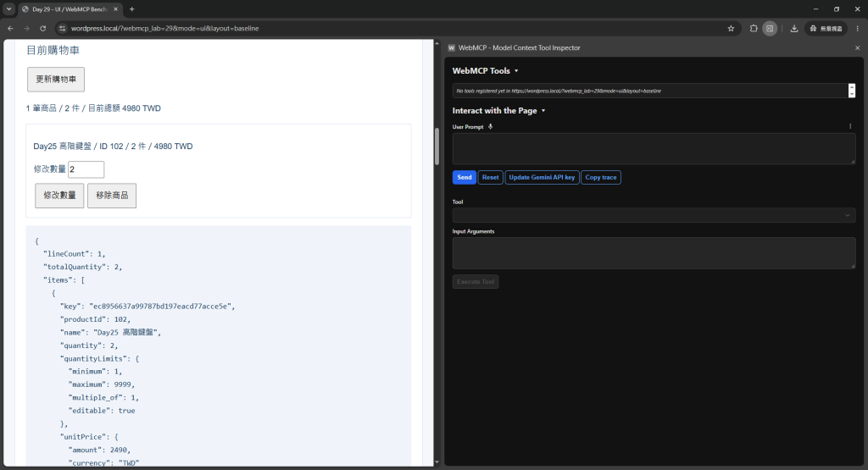Click the tools list spinner down arrow
The image size is (868, 470).
[852, 94]
